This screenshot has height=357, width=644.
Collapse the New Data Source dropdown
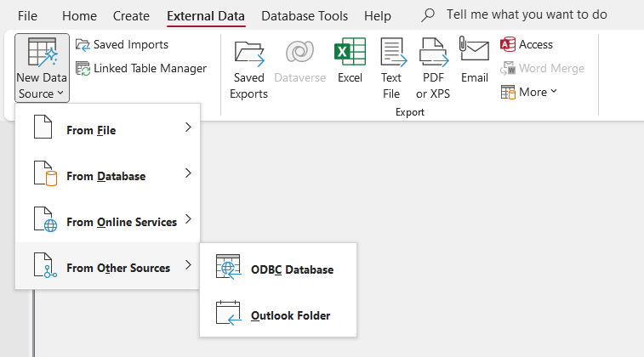point(42,68)
